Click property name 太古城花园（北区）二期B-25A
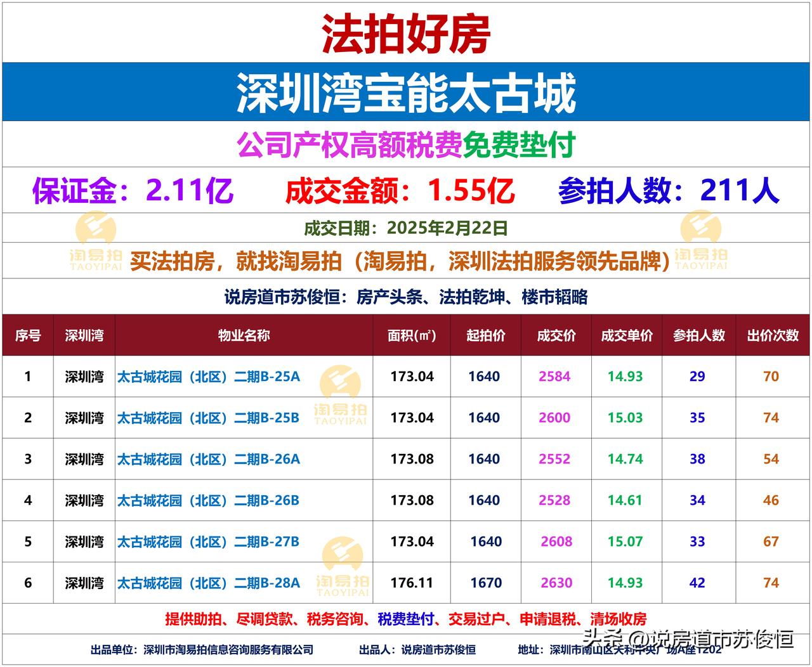Image resolution: width=812 pixels, height=667 pixels. coord(209,377)
